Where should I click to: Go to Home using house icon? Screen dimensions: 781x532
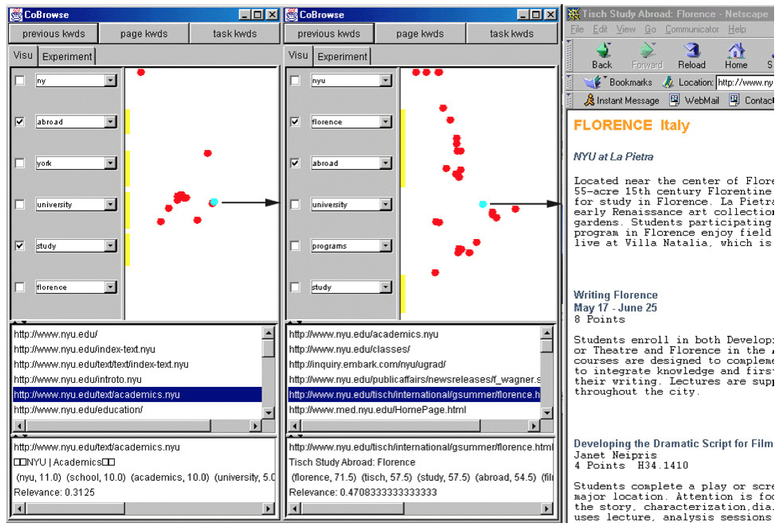point(736,51)
